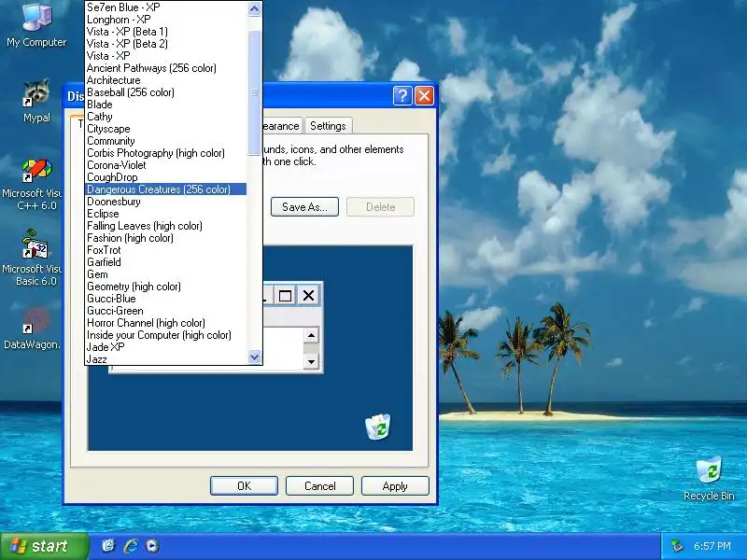Click the preview window's close X button

308,296
